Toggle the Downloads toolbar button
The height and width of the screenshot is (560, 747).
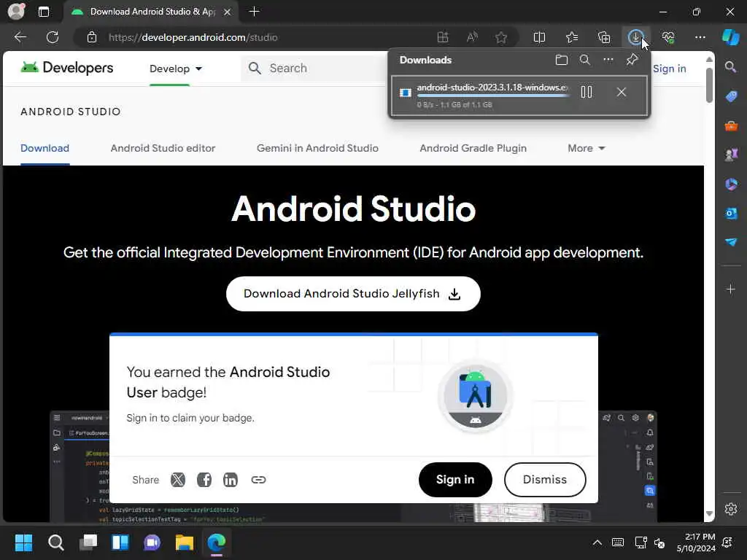click(x=635, y=37)
